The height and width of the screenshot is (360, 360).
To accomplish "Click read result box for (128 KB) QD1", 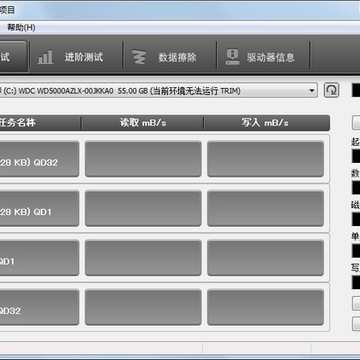I will click(x=143, y=208).
